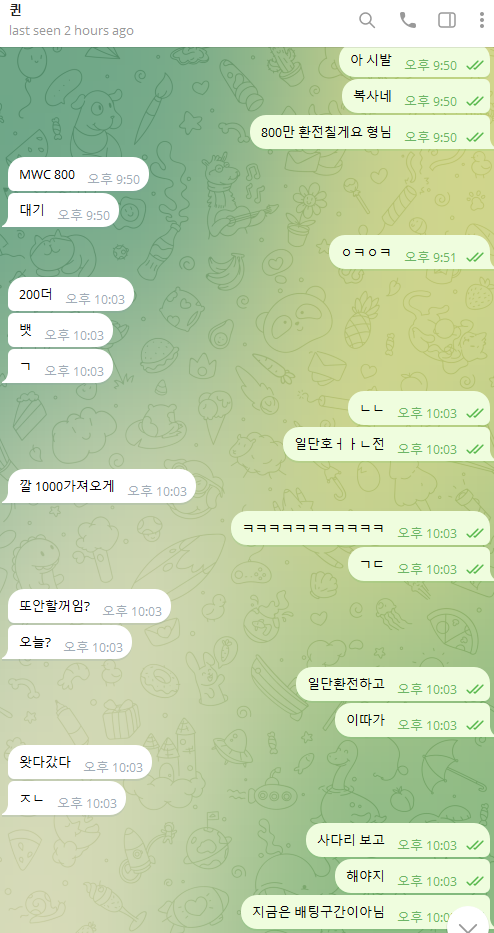Click the 'last seen 2 hours ago' status
This screenshot has width=494, height=933.
tap(71, 30)
